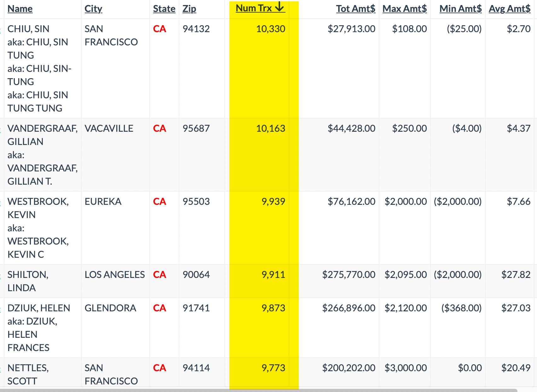The height and width of the screenshot is (392, 537).
Task: Sort table by City column header
Action: tap(93, 9)
